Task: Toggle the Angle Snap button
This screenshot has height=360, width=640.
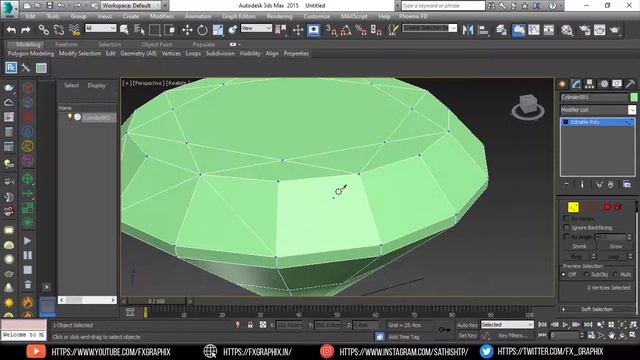Action: click(346, 30)
